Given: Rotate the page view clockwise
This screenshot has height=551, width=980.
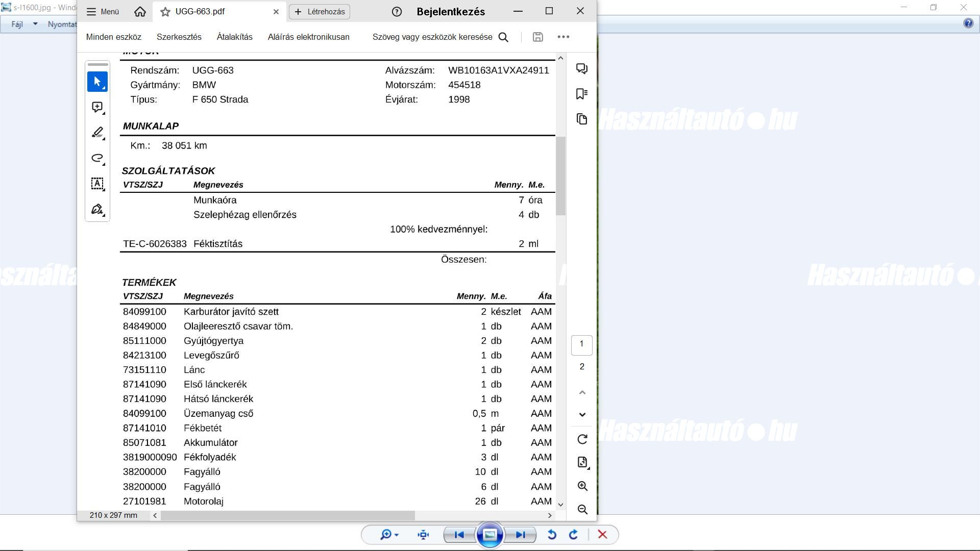Looking at the screenshot, I should (x=582, y=439).
